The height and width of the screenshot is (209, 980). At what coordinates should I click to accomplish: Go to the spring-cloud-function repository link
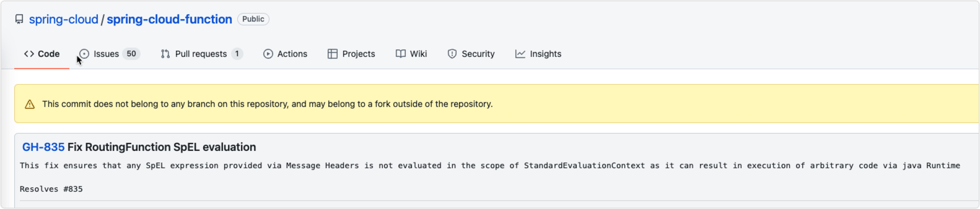tap(169, 19)
